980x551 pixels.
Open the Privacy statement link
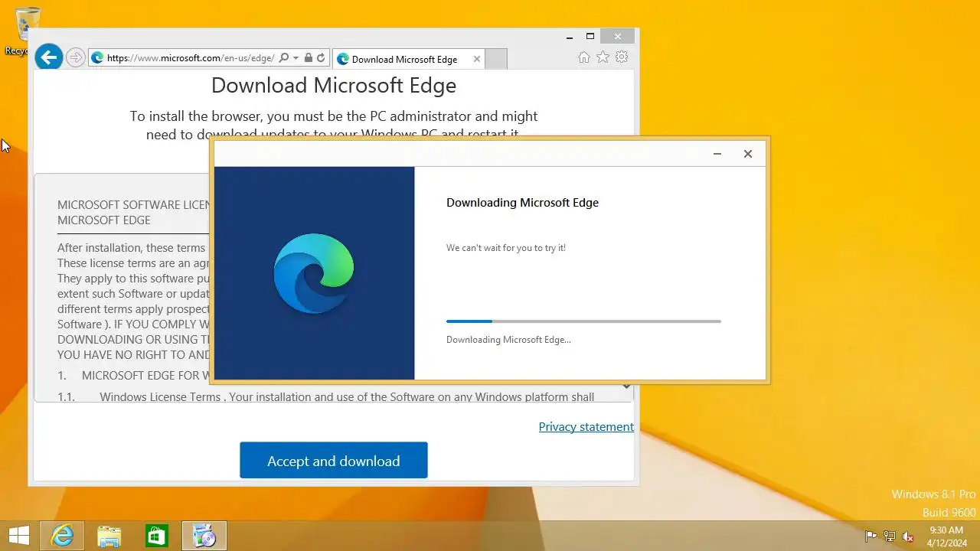[x=586, y=427]
